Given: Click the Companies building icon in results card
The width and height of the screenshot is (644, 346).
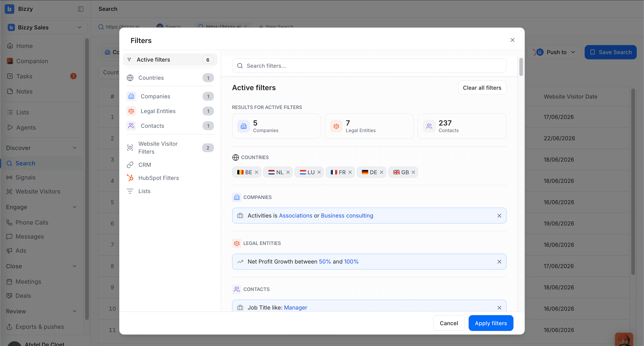Looking at the screenshot, I should 244,126.
